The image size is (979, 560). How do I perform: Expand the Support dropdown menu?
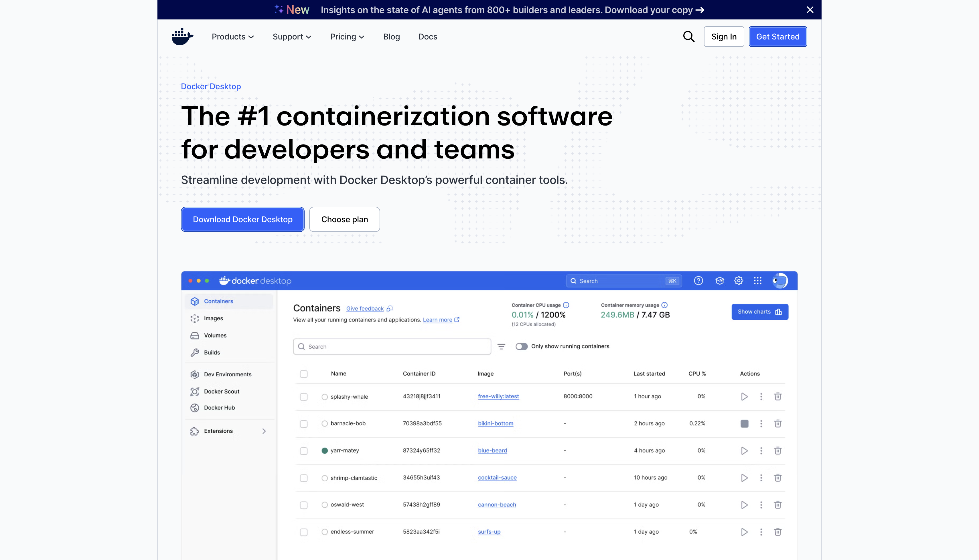click(292, 37)
